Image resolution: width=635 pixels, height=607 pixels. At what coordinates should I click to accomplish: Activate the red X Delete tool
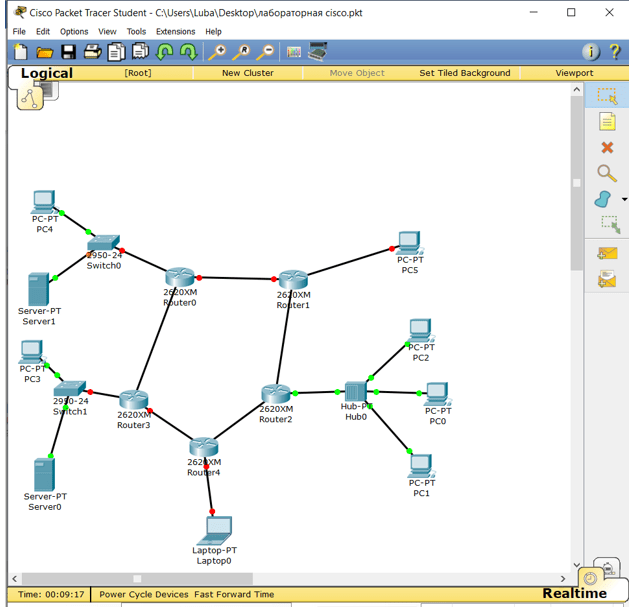point(607,147)
